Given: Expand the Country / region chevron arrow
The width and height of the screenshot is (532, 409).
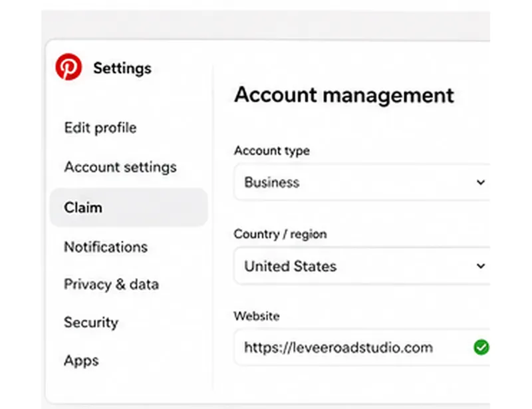Looking at the screenshot, I should pyautogui.click(x=480, y=266).
